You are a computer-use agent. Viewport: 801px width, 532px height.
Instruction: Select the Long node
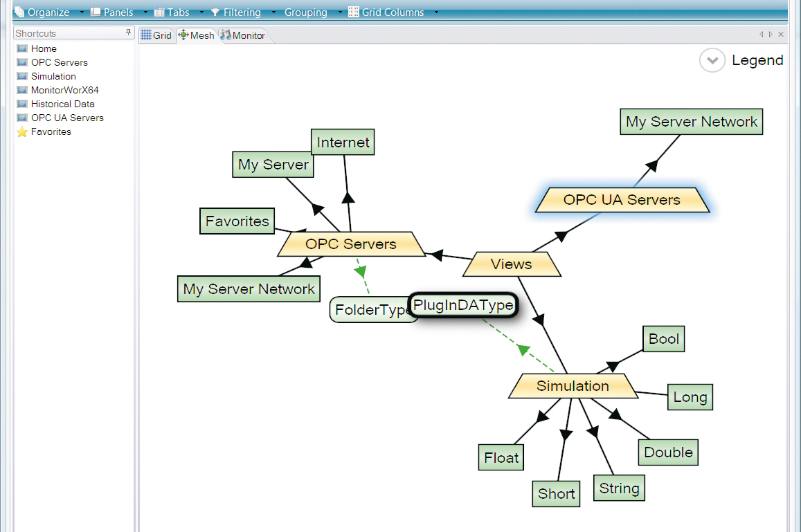tap(690, 397)
